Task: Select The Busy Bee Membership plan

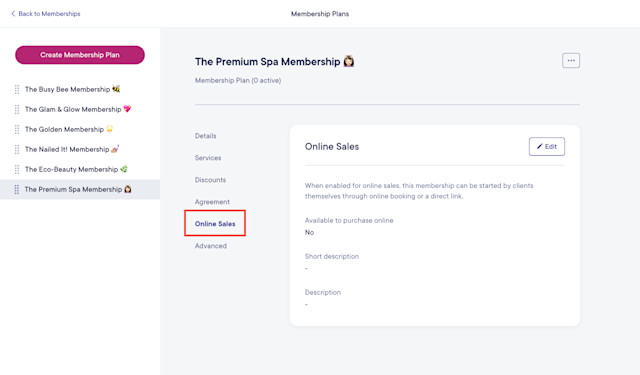Action: (72, 89)
